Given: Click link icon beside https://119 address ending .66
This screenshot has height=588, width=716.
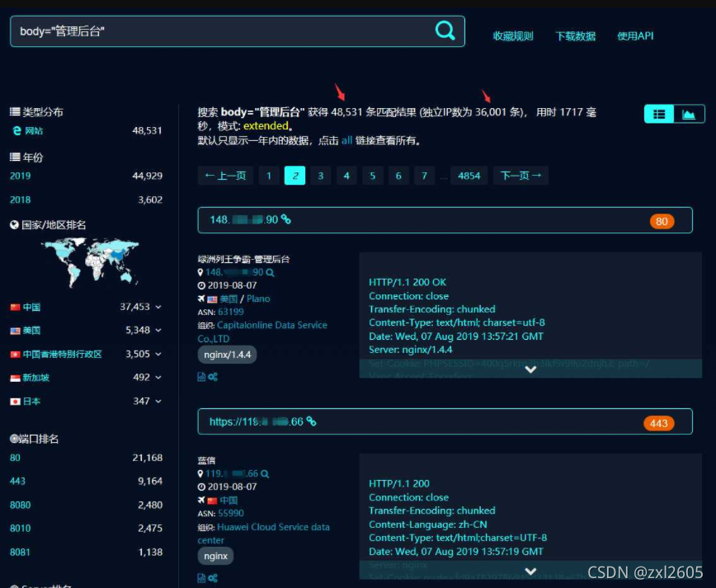Looking at the screenshot, I should point(311,421).
